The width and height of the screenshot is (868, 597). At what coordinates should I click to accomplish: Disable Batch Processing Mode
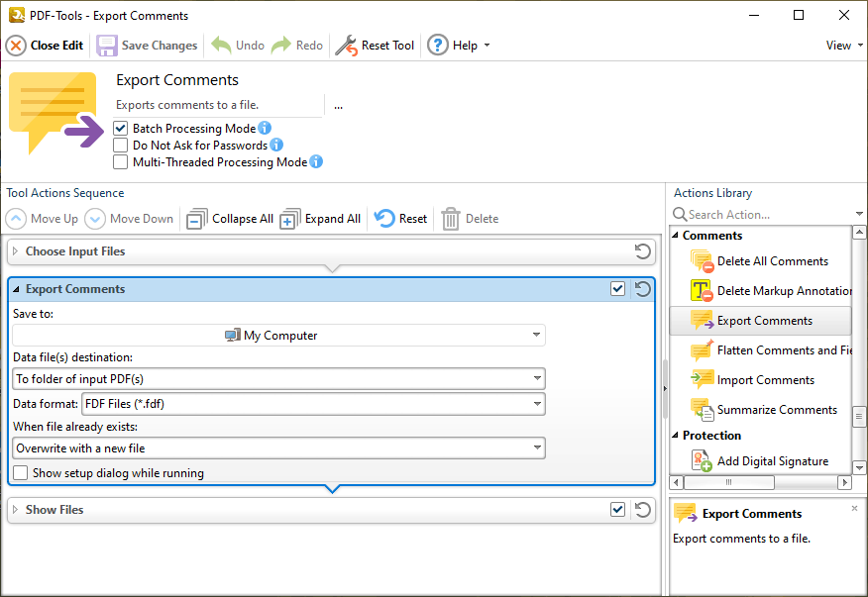pyautogui.click(x=121, y=128)
